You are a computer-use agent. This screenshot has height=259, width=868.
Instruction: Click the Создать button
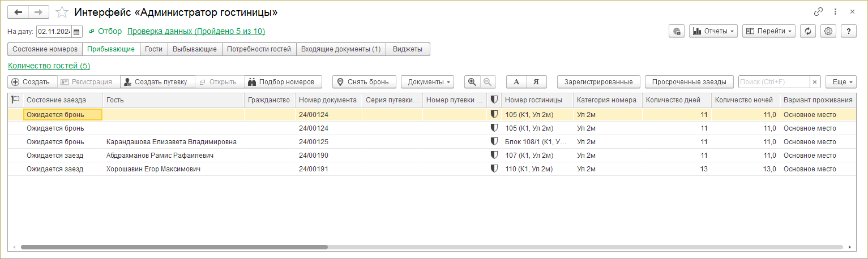32,82
